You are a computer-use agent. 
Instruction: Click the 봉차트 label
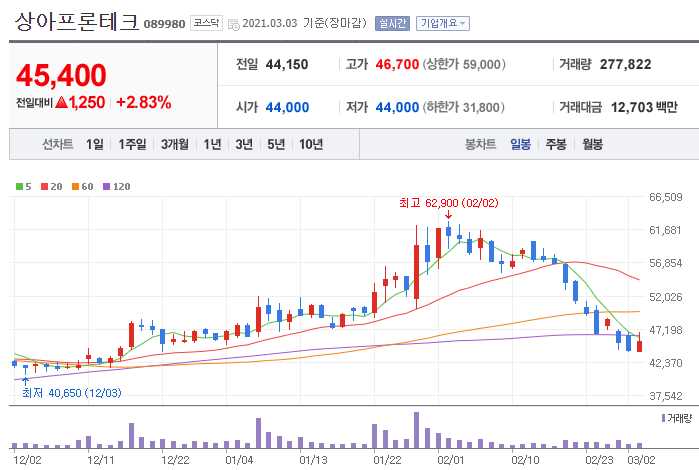(x=480, y=144)
